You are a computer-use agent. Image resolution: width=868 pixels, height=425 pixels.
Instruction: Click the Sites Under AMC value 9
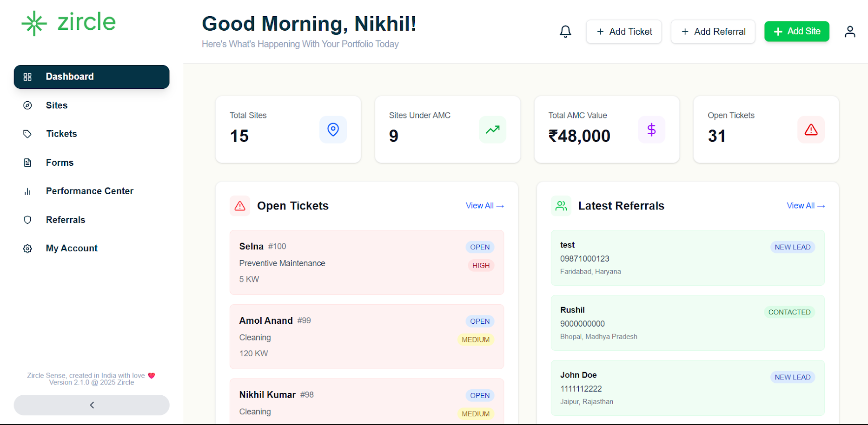(394, 136)
